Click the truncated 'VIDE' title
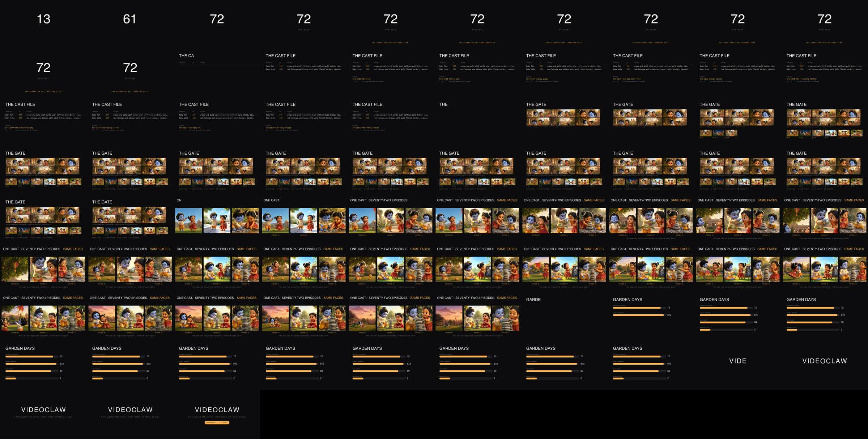The image size is (868, 439). click(738, 361)
